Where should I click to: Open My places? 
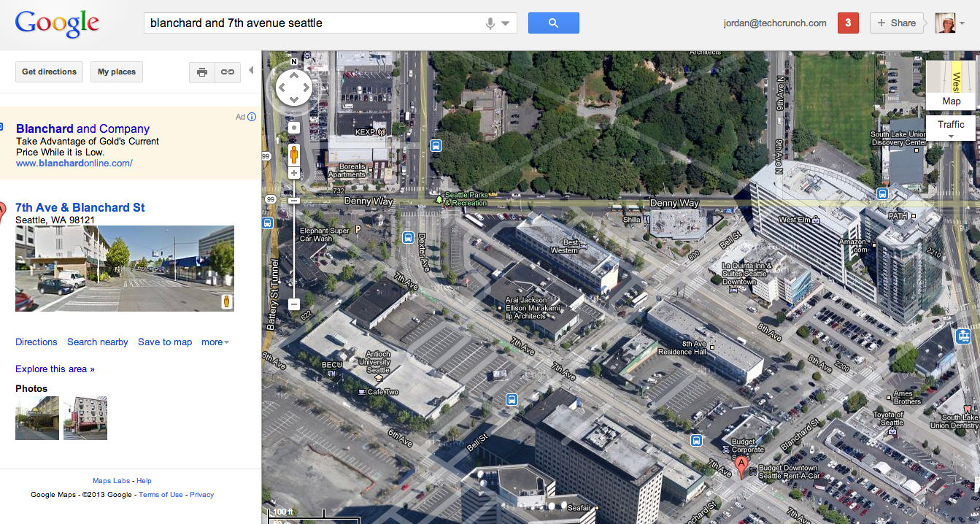click(117, 72)
